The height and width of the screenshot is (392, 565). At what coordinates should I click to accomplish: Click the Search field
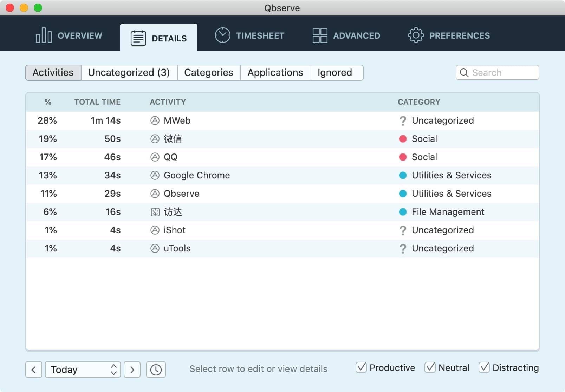[497, 72]
